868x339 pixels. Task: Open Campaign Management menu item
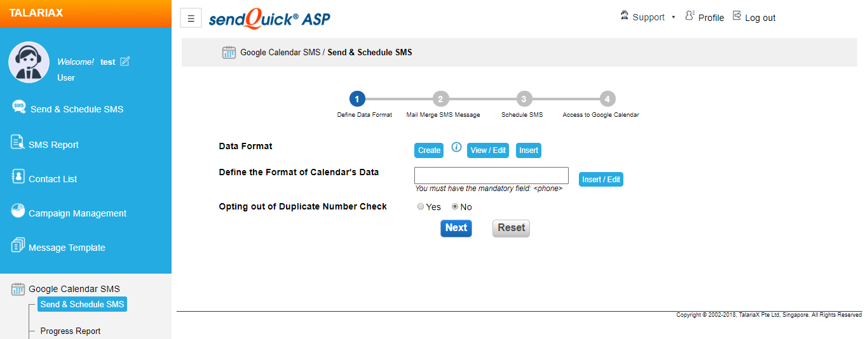pyautogui.click(x=78, y=213)
